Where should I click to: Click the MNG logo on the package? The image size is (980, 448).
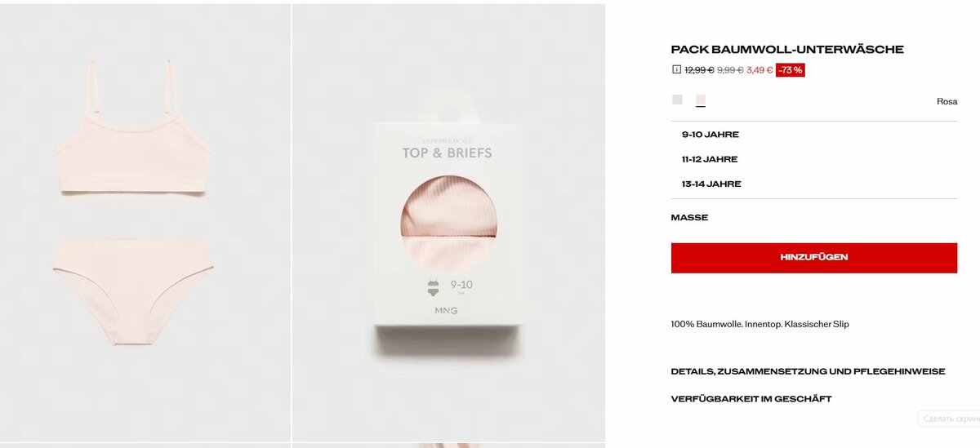446,311
